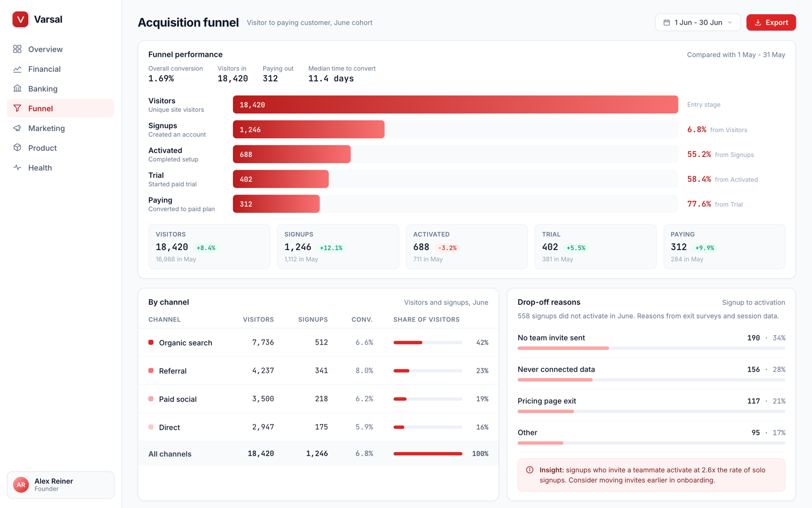Click the Direct color dot
Viewport: 812px width, 508px height.
(151, 427)
